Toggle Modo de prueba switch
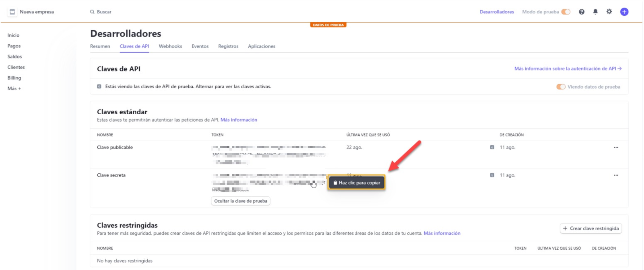 click(x=566, y=12)
